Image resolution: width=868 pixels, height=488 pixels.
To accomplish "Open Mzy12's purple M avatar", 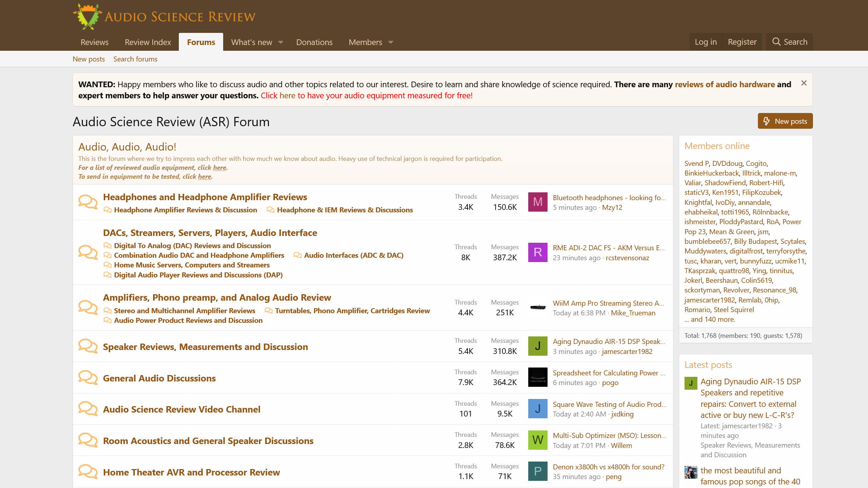I will 538,202.
